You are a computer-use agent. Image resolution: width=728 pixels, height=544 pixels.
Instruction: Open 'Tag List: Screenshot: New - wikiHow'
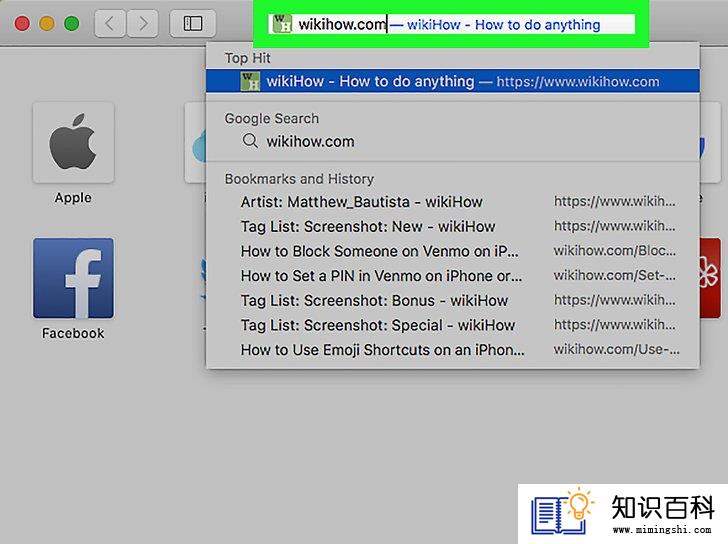coord(453,227)
